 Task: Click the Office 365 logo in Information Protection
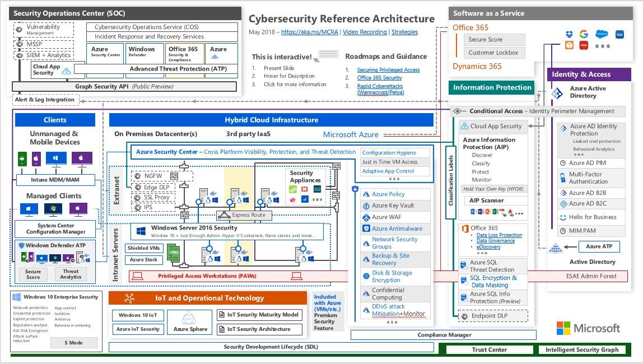point(464,228)
